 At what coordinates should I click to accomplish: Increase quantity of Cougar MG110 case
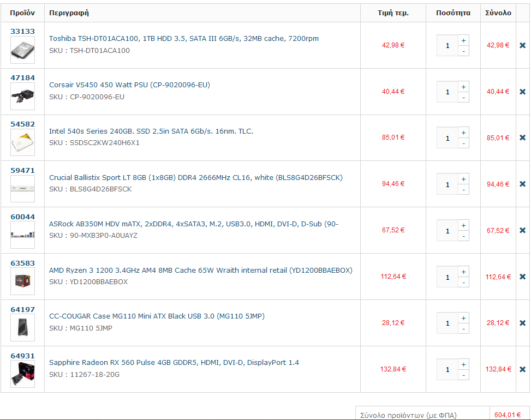pyautogui.click(x=464, y=319)
